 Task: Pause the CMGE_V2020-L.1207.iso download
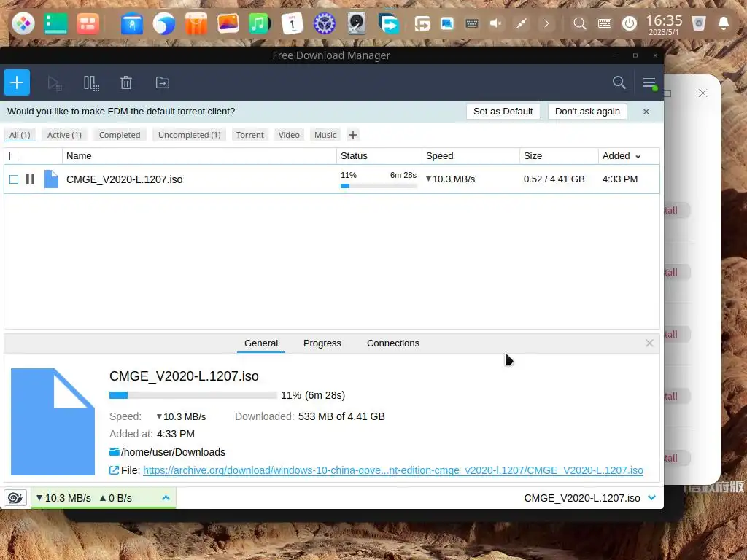point(30,179)
